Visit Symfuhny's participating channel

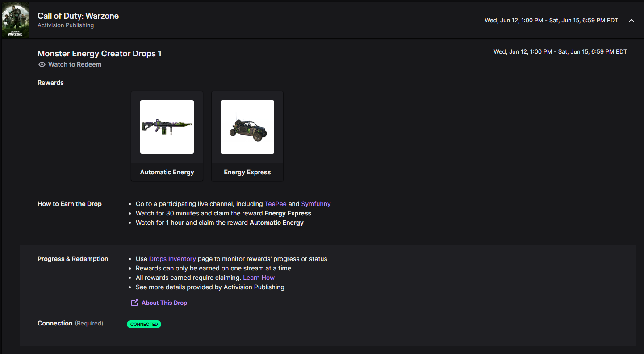click(316, 203)
